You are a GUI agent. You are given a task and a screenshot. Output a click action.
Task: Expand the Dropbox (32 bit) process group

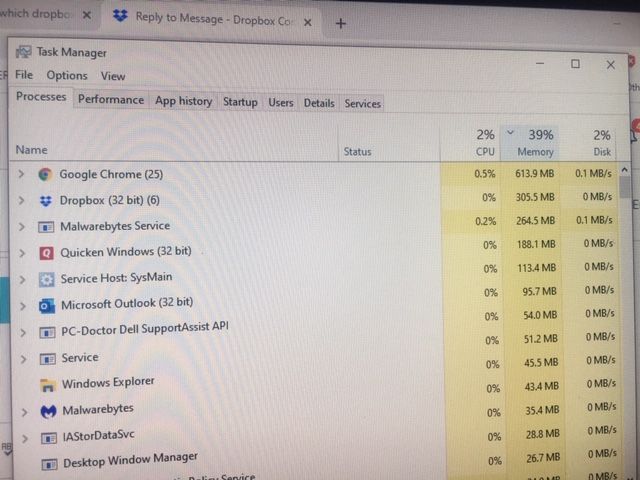pyautogui.click(x=21, y=200)
